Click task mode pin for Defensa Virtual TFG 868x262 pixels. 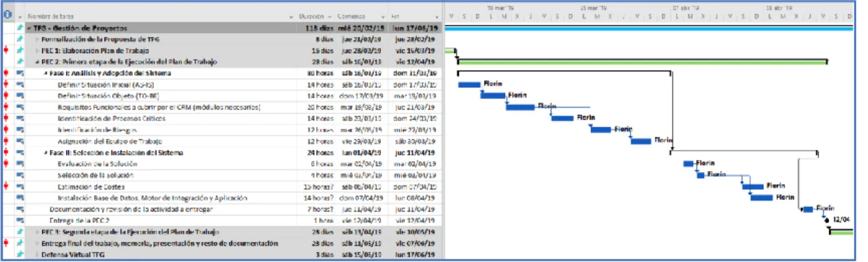[19, 255]
